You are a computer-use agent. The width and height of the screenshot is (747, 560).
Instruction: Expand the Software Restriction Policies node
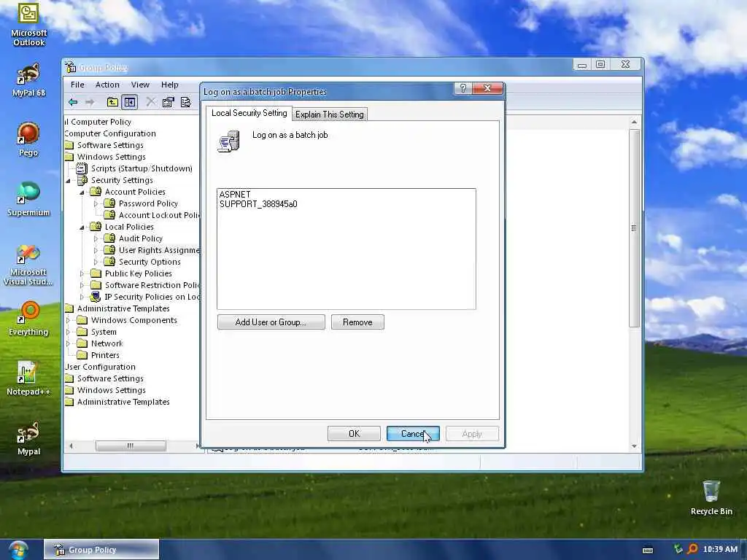[x=82, y=285]
